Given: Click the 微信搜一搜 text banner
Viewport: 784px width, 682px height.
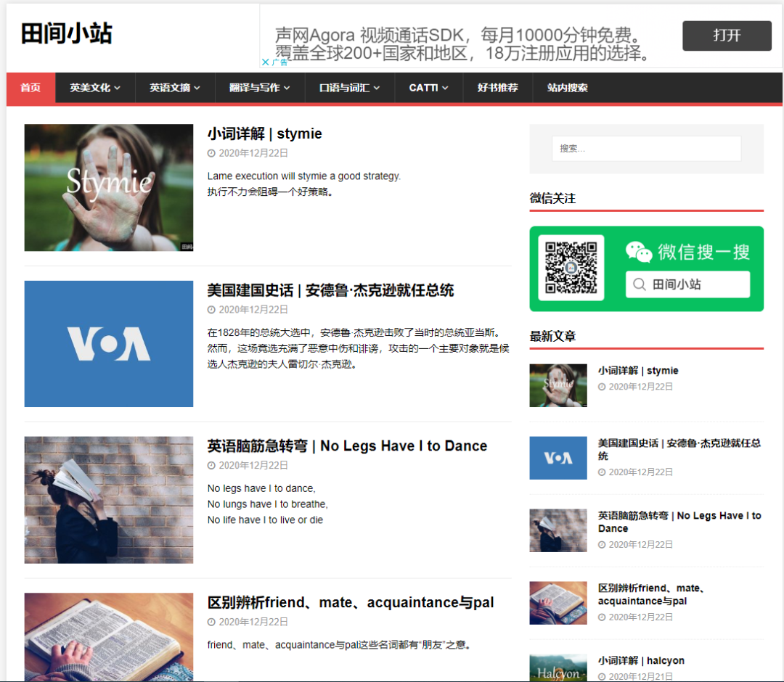Looking at the screenshot, I should pos(703,252).
